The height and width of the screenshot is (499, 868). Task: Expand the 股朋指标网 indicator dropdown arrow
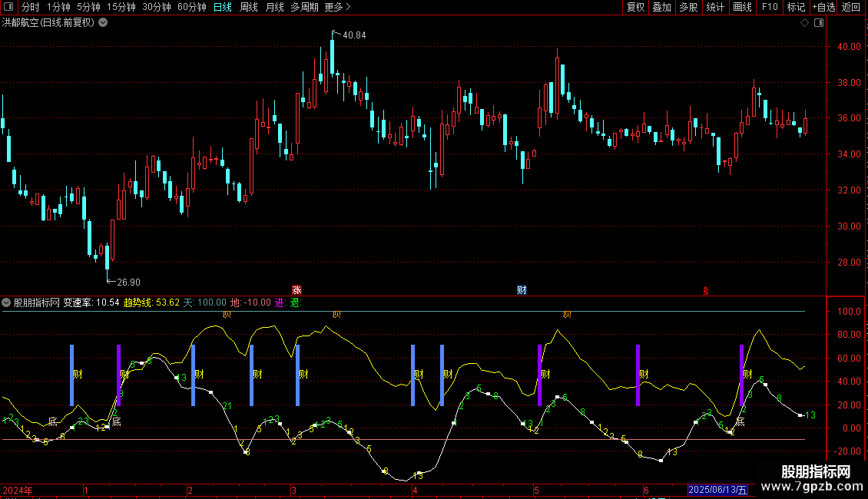[x=7, y=302]
